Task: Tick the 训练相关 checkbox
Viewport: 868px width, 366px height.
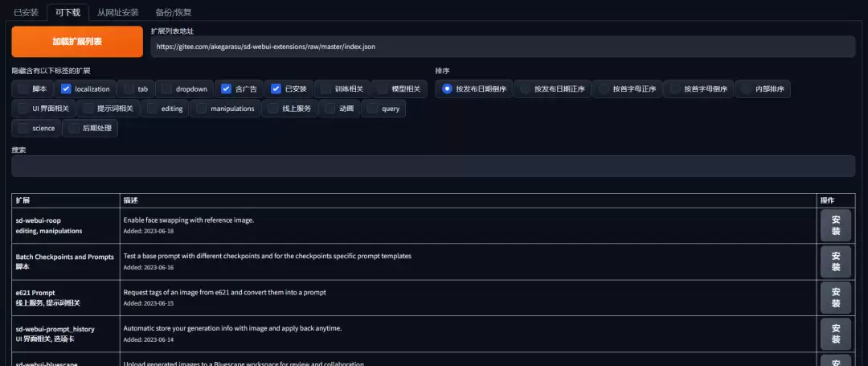Action: pyautogui.click(x=326, y=88)
